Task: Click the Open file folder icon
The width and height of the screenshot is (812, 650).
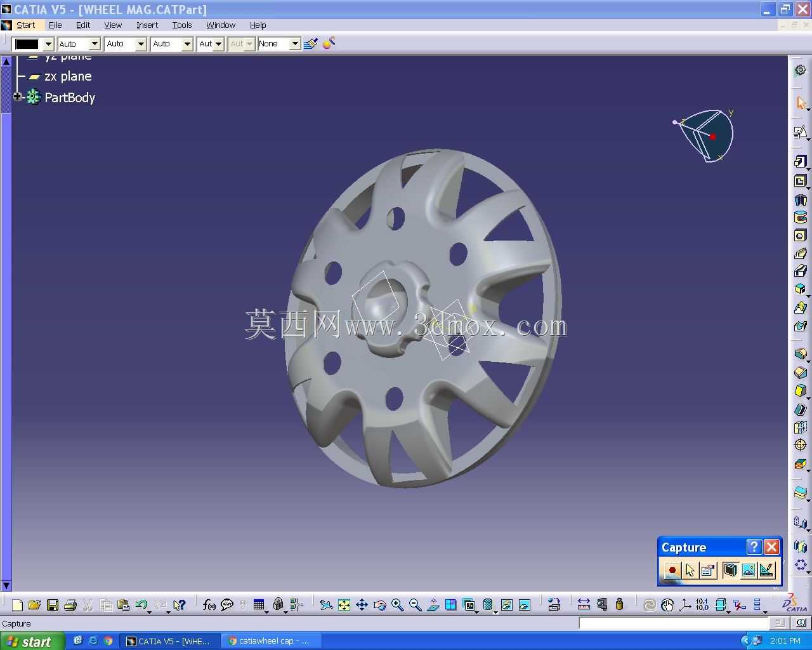Action: tap(34, 605)
